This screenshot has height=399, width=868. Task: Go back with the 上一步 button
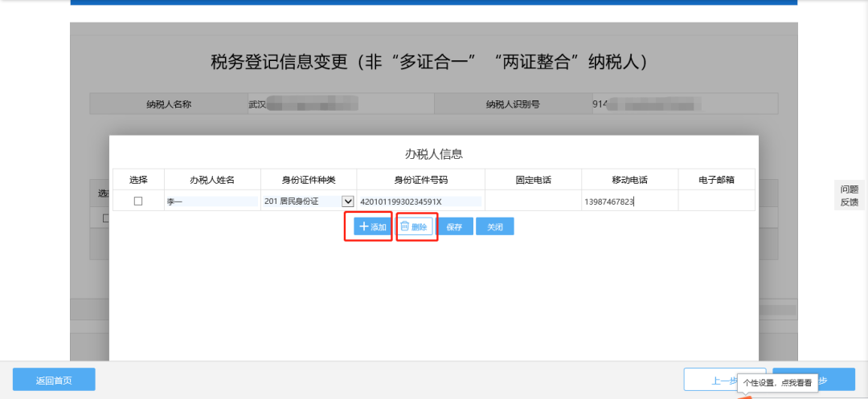(x=725, y=381)
